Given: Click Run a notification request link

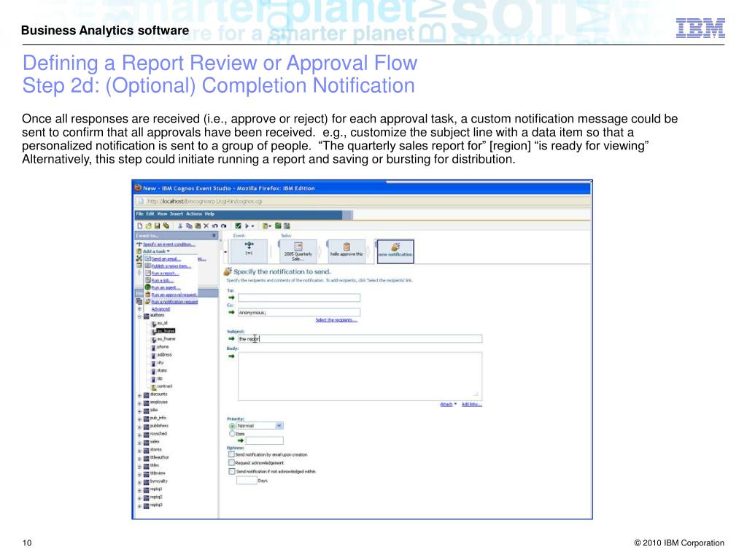Looking at the screenshot, I should [x=174, y=302].
